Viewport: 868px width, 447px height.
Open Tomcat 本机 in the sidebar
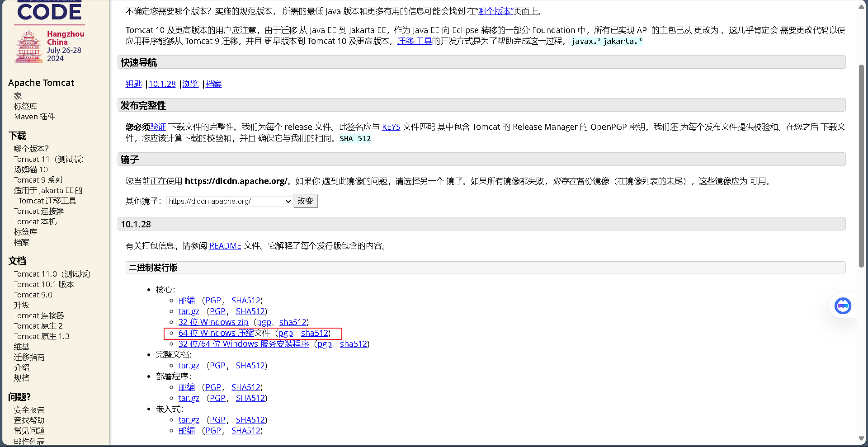[x=35, y=222]
